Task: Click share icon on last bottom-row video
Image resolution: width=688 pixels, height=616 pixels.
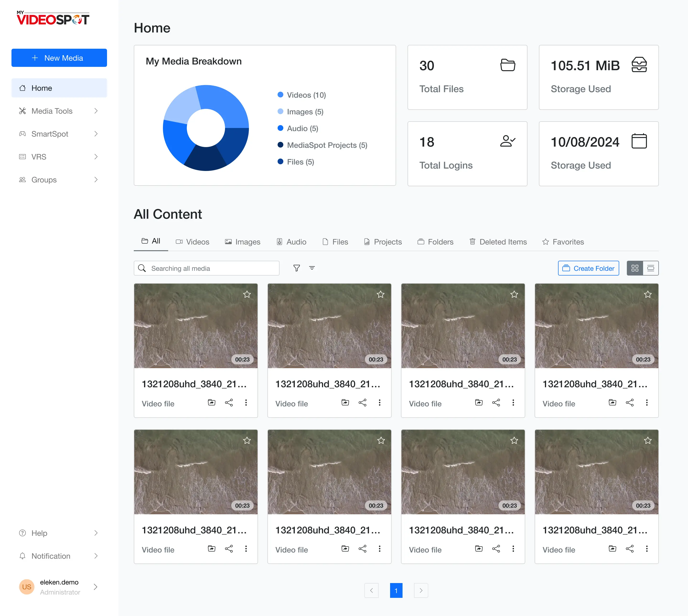Action: (629, 549)
